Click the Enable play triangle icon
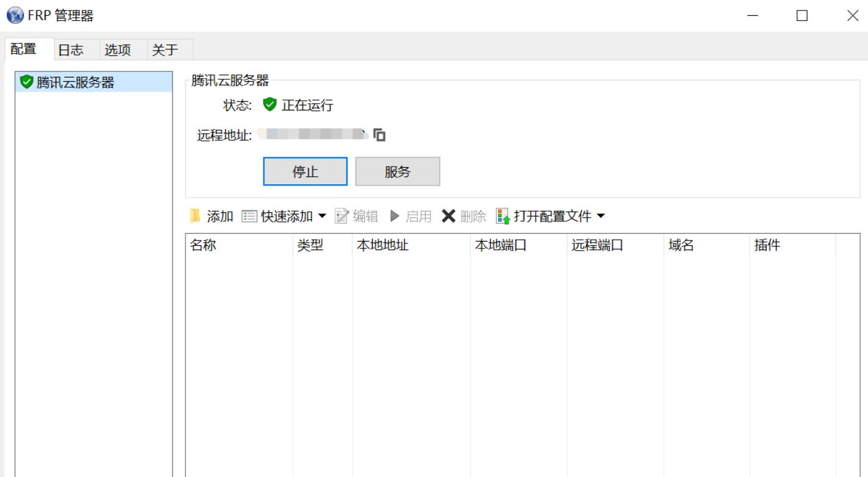The height and width of the screenshot is (477, 868). (395, 216)
